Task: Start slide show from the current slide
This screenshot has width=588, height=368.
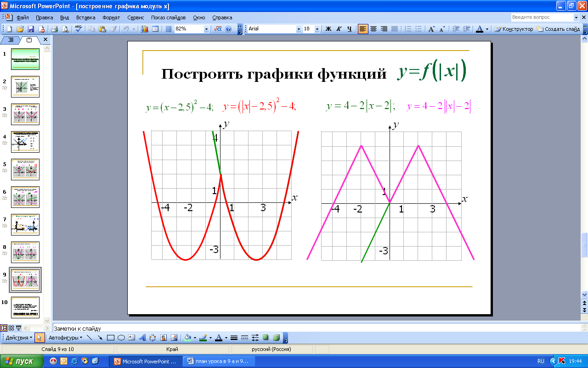Action: 18,328
